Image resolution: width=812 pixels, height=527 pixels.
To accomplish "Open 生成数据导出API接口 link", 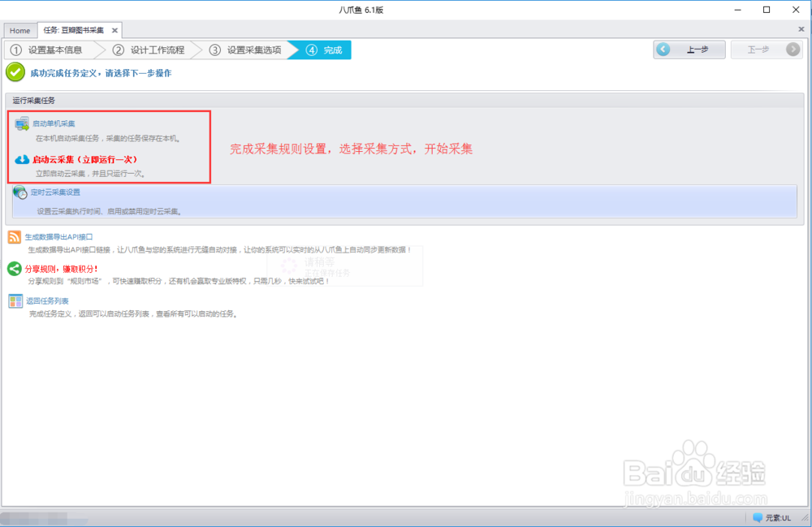I will 58,236.
